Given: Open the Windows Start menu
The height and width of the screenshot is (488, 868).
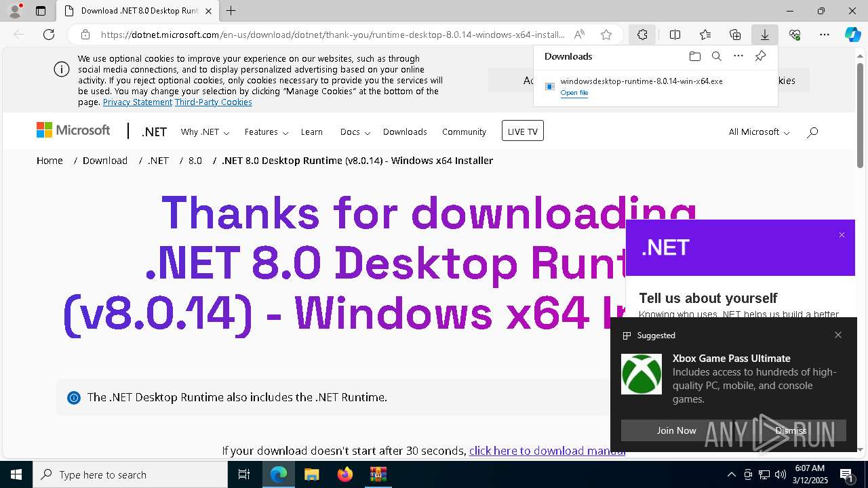Looking at the screenshot, I should pos(16,474).
